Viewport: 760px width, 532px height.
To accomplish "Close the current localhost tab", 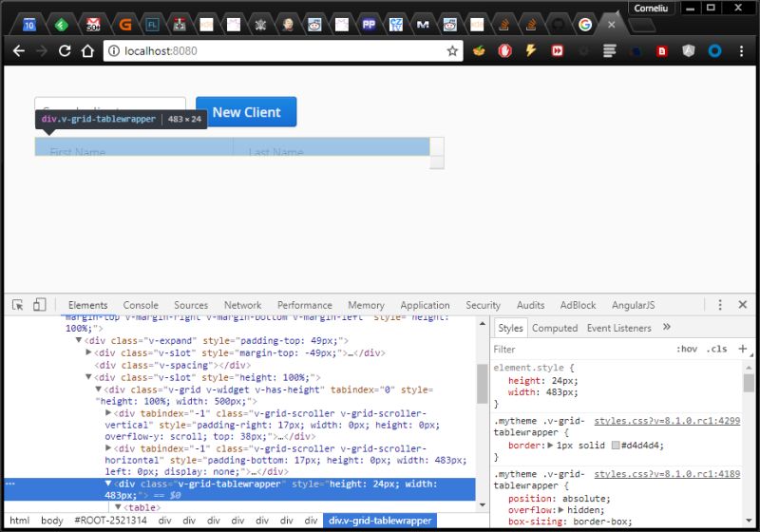I will point(612,25).
